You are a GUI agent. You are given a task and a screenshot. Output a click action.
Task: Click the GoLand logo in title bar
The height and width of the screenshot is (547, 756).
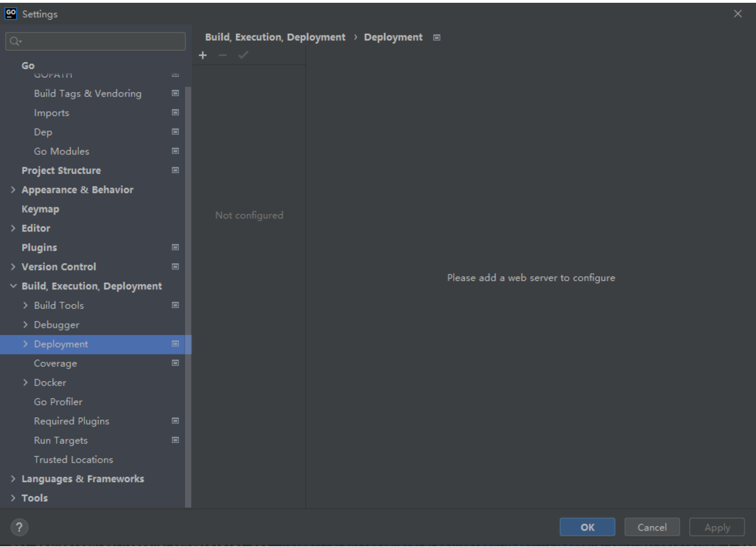click(11, 14)
